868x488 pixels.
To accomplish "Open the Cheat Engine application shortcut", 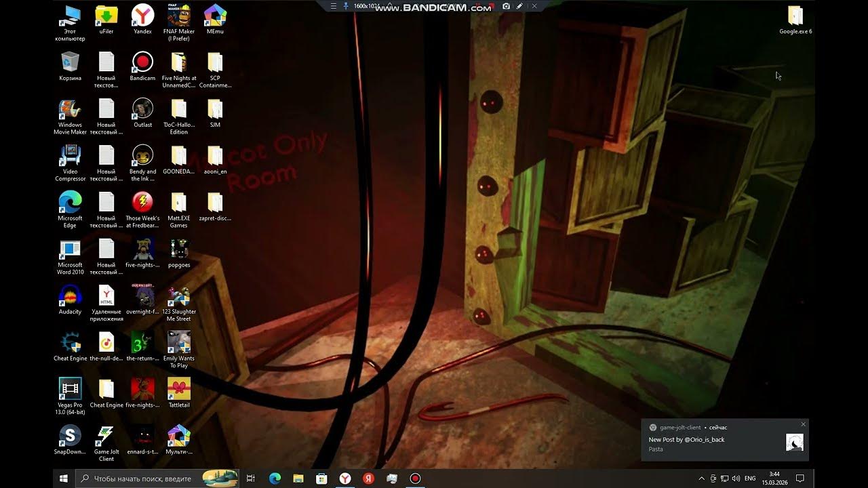I will 70,343.
